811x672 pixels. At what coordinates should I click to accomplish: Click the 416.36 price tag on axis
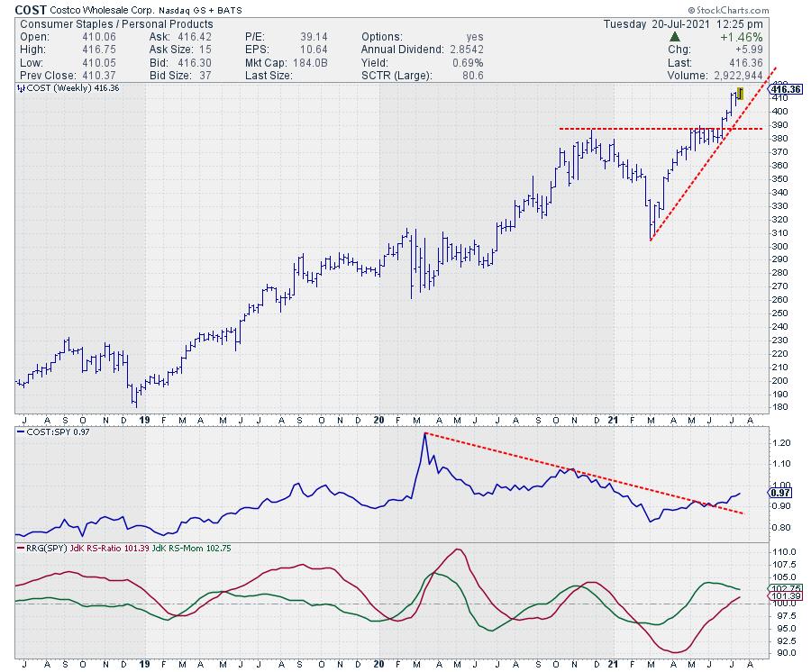click(787, 89)
